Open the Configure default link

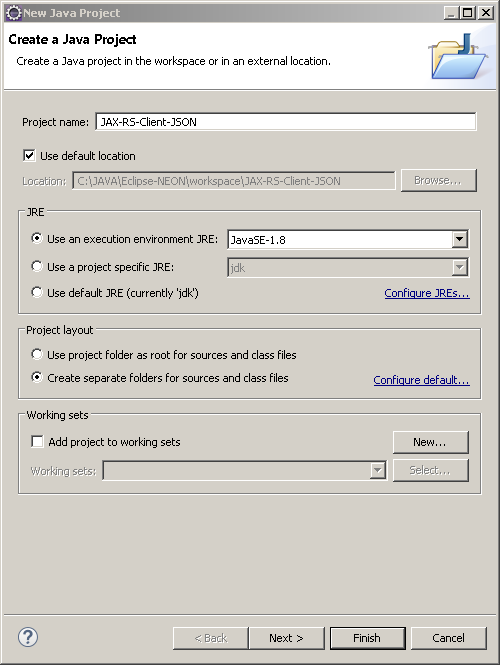[x=421, y=380]
